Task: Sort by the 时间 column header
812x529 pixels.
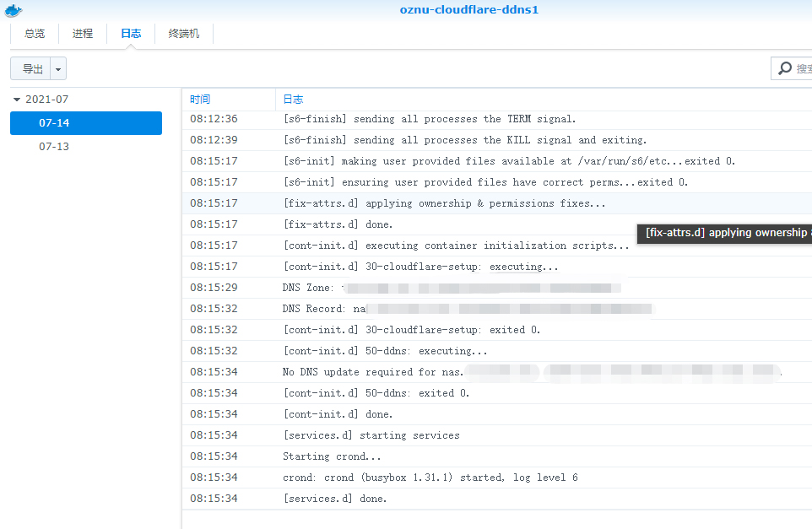Action: 229,100
